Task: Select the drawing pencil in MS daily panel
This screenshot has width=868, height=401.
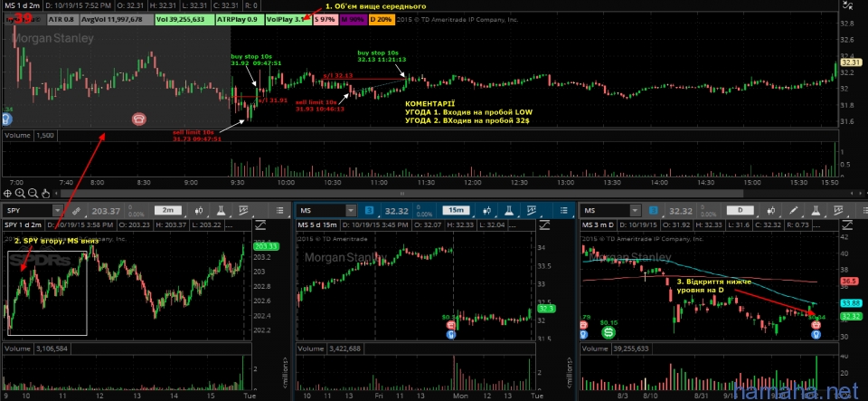Action: coord(794,211)
